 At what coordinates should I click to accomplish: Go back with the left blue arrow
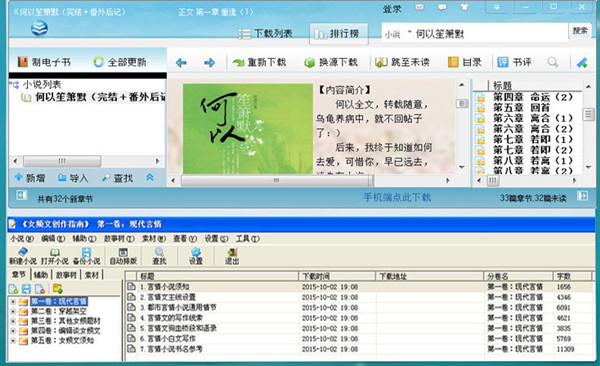point(181,62)
